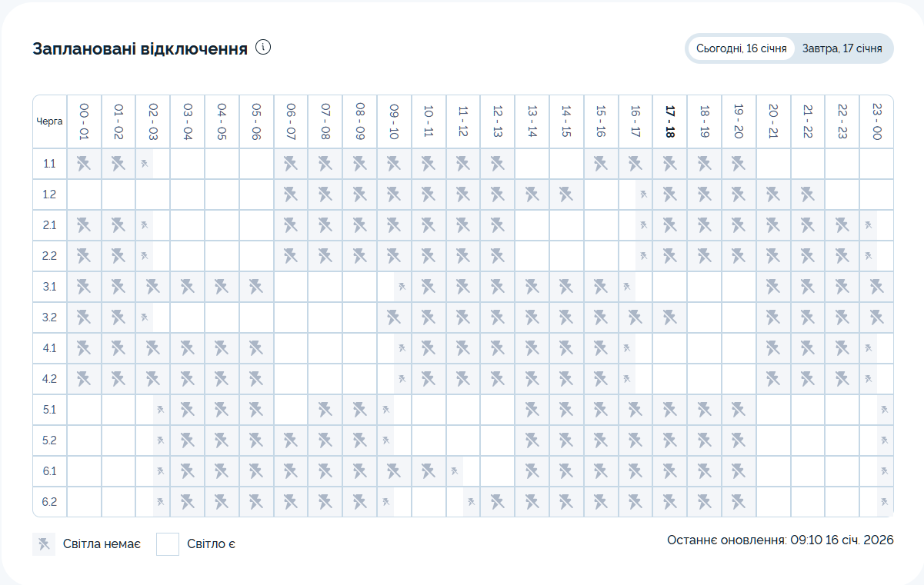Click small outage icon for queue 6.2 at 11-12

point(471,502)
